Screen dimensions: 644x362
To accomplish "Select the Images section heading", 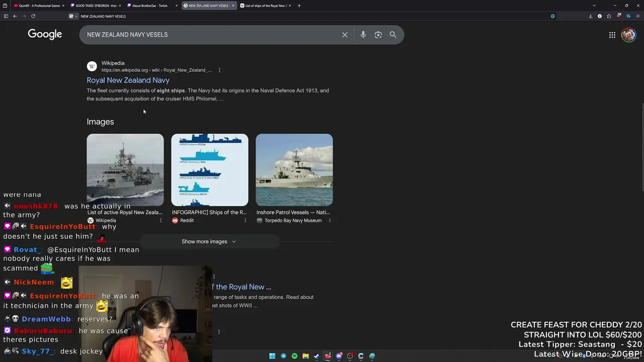I will [100, 122].
